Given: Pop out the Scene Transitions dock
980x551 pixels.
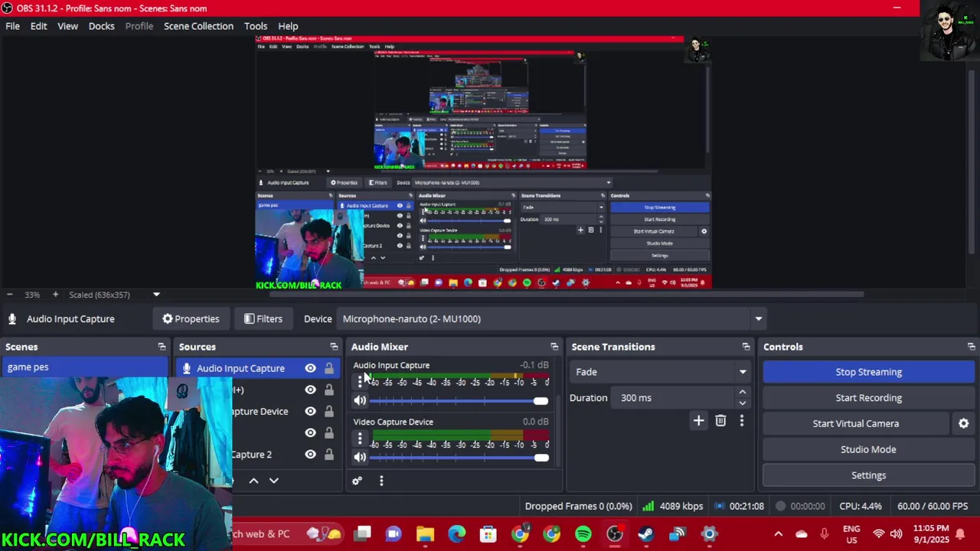Looking at the screenshot, I should (746, 347).
